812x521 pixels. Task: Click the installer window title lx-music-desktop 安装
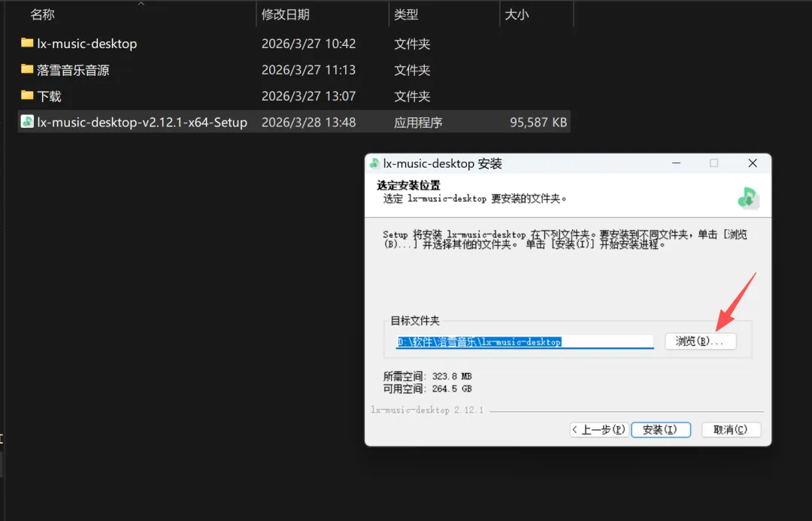point(443,164)
